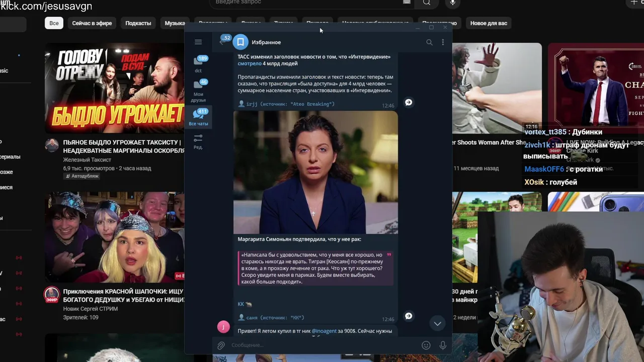Viewport: 644px width, 362px height.
Task: Open Избранное bookmark avatar
Action: (240, 42)
